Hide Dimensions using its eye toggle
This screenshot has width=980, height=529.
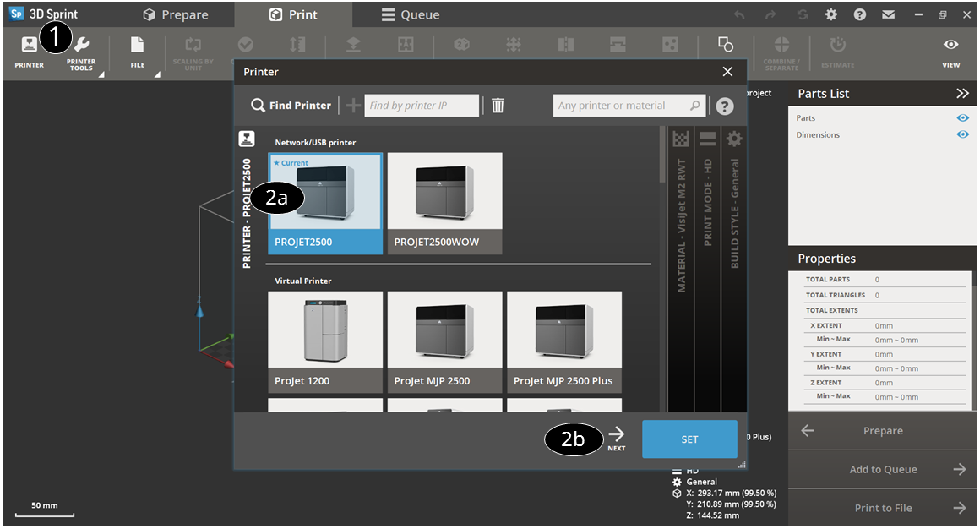click(x=962, y=134)
